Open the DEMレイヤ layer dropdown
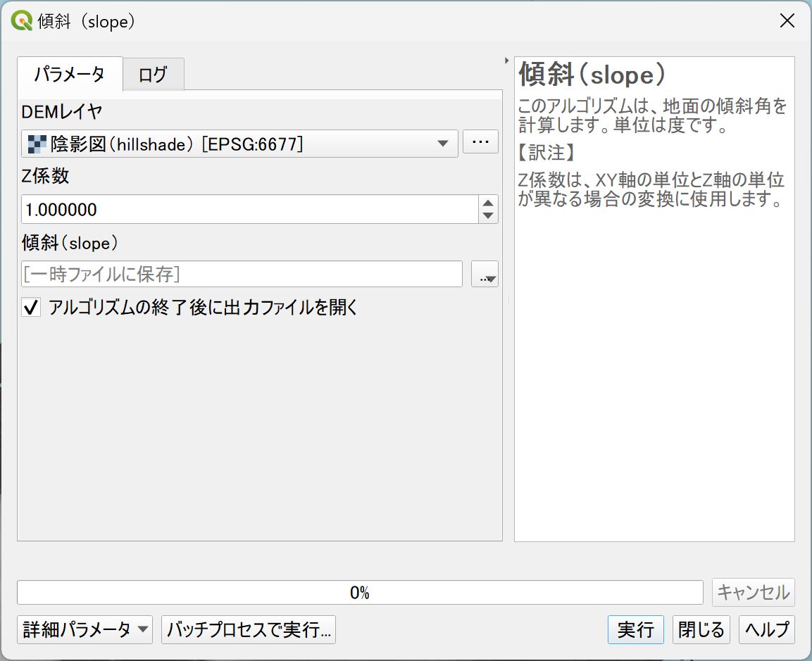The height and width of the screenshot is (661, 812). point(239,144)
